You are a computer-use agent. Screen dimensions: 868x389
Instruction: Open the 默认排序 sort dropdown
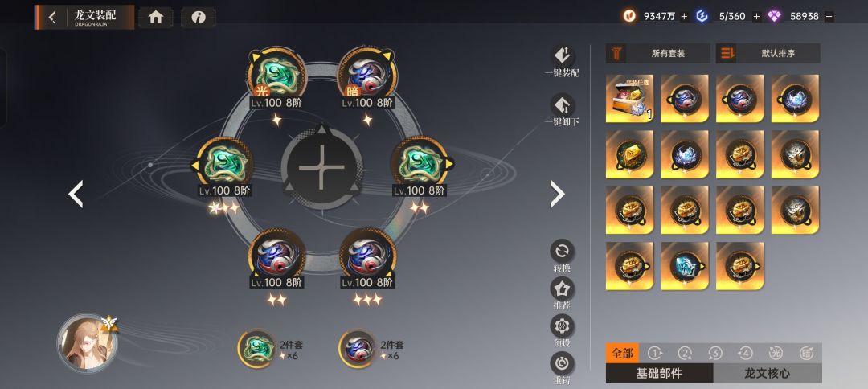[x=768, y=54]
